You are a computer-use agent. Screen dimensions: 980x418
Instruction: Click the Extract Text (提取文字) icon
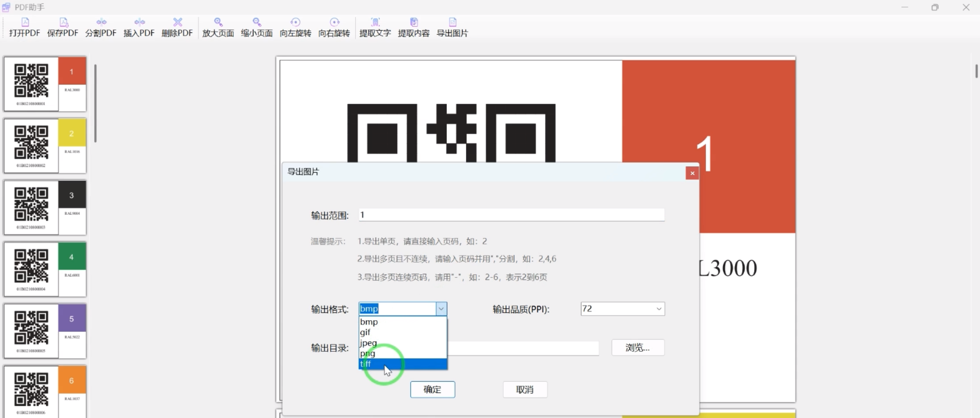tap(375, 27)
